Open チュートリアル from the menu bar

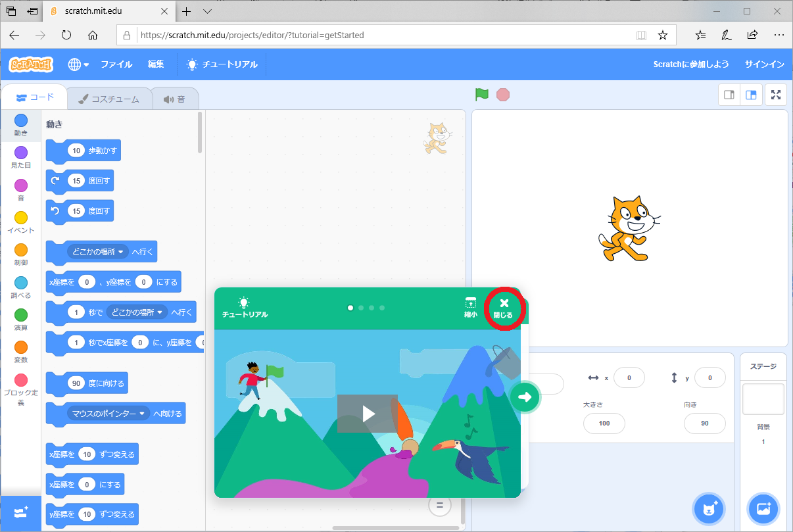[x=222, y=64]
